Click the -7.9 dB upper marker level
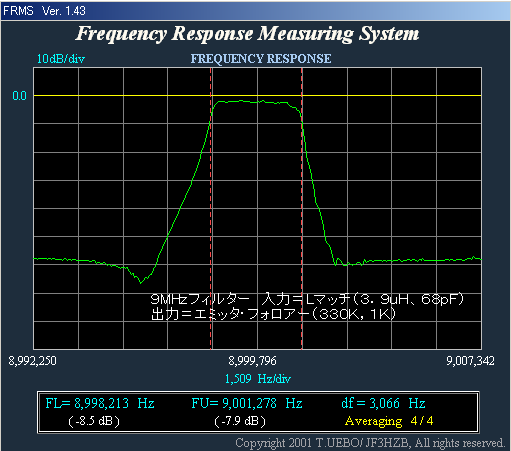Viewport: 511px width, 451px height. (x=240, y=421)
